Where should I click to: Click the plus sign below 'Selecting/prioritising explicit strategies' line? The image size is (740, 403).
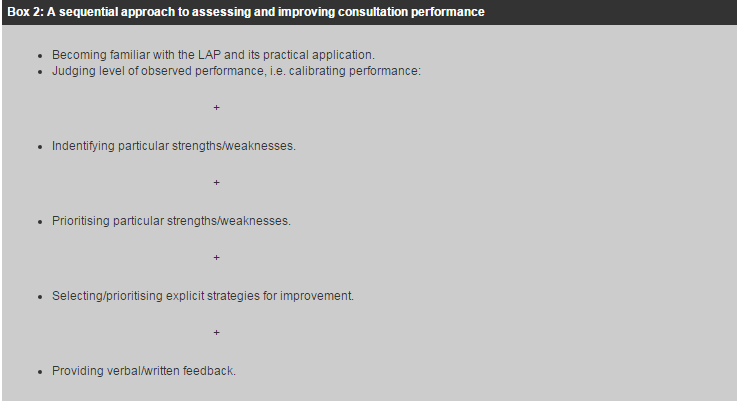tap(216, 333)
